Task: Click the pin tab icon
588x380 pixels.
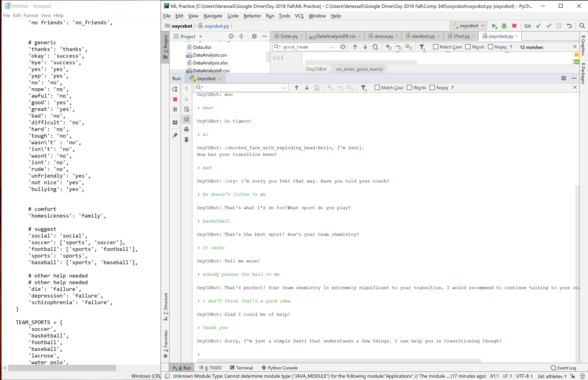Action: (175, 135)
